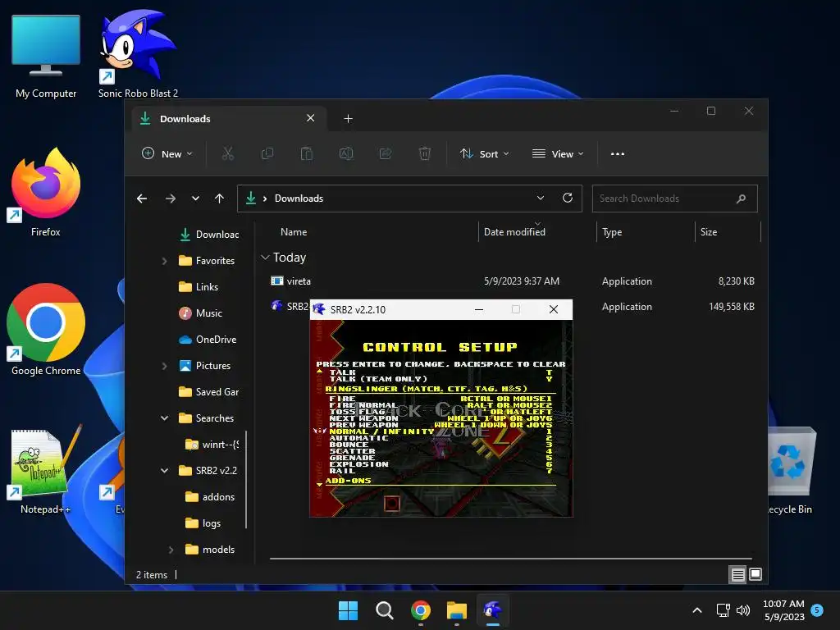Open recent locations chevron
This screenshot has width=840, height=630.
tap(195, 199)
